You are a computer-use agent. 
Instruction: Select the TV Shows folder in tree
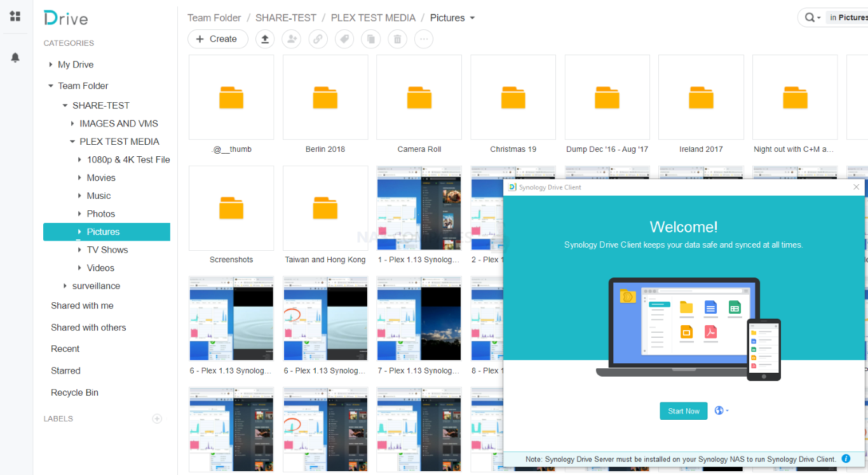(107, 250)
